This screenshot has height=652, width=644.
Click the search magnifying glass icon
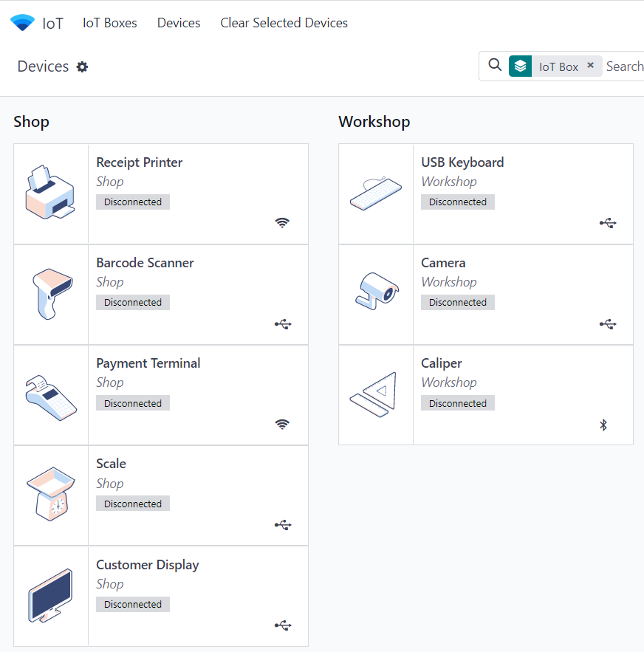(495, 66)
